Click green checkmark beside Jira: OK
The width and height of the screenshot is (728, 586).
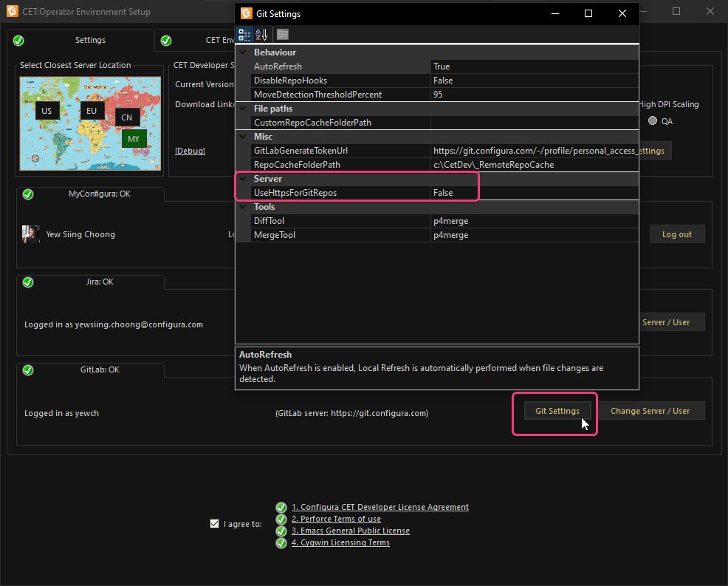(28, 282)
